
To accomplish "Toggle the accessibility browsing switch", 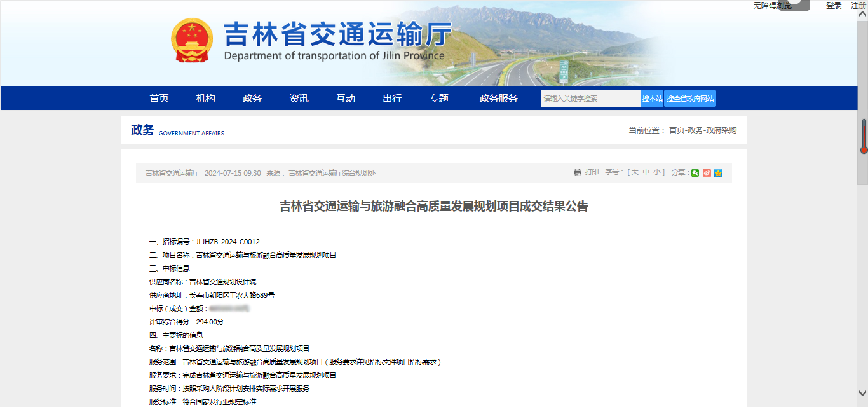I will pos(794,4).
